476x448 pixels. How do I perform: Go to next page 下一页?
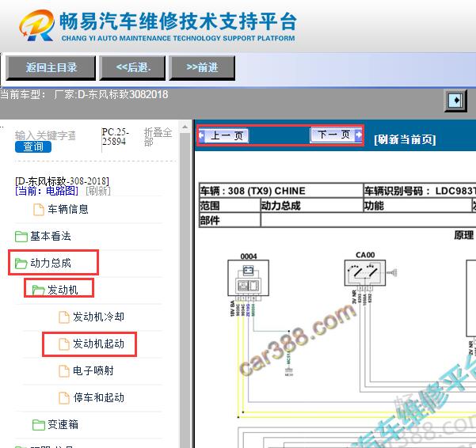pos(336,135)
